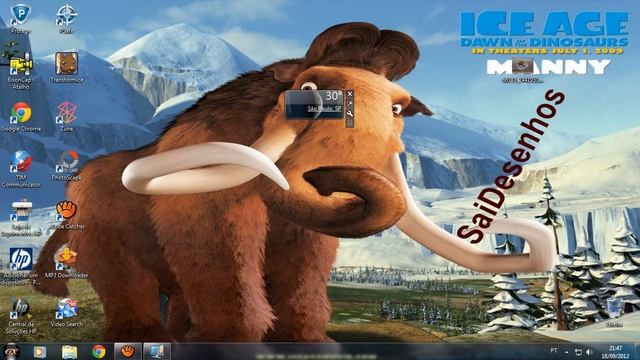Open the clock showing 21:47
The height and width of the screenshot is (360, 640).
(616, 351)
